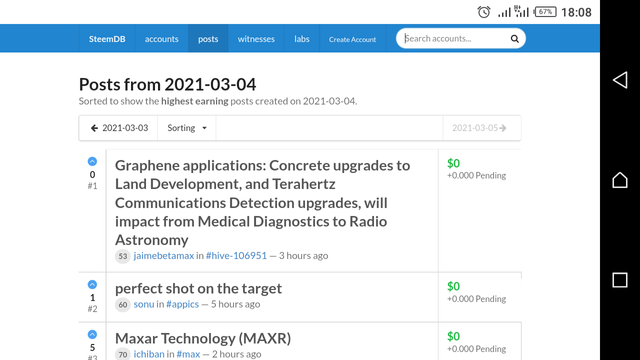Screen dimensions: 640x360
Task: Tap the alarm clock status bar icon
Action: 484,12
